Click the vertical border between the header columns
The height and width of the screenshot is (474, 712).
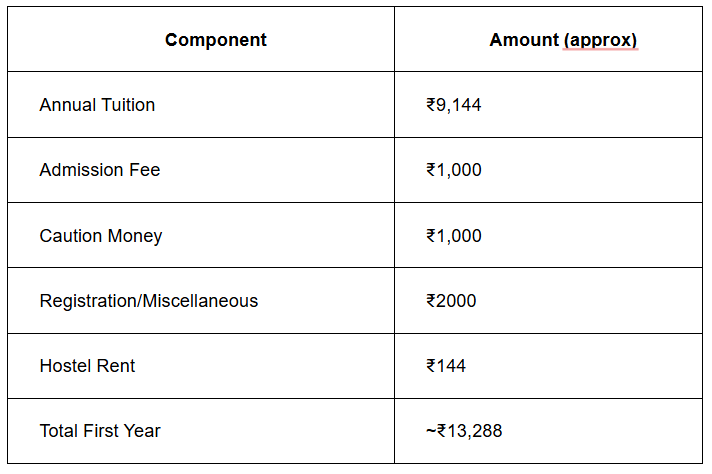pos(394,40)
